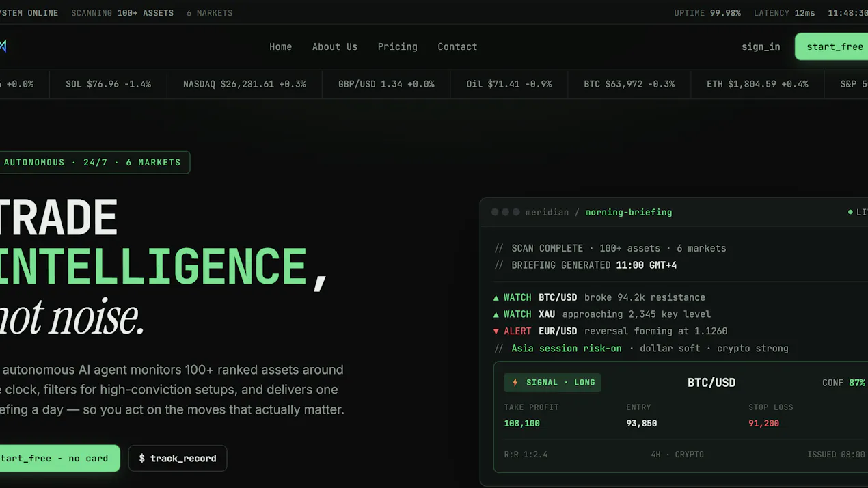The image size is (868, 488).
Task: Click the GBP/USD 1.34 ticker item
Action: (x=386, y=84)
